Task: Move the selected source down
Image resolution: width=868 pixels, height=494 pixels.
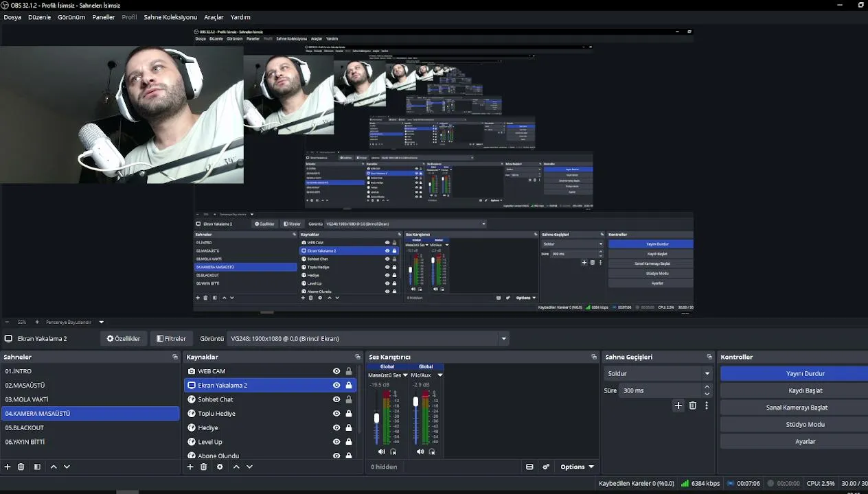Action: [x=249, y=467]
